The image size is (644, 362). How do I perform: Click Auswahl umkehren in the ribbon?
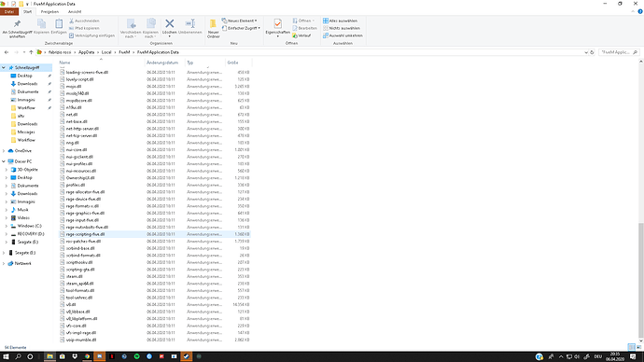(x=343, y=35)
